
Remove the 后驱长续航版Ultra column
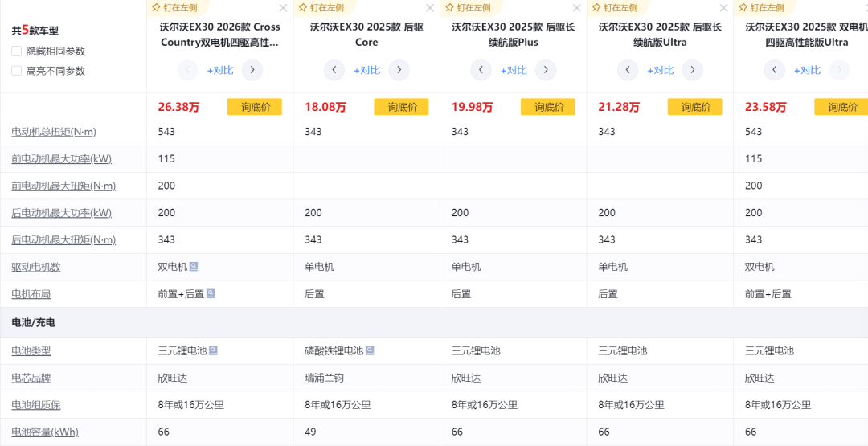(723, 8)
